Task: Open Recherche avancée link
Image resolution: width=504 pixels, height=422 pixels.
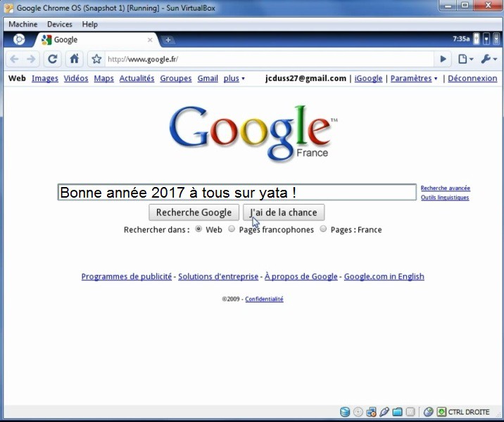Action: [x=445, y=188]
